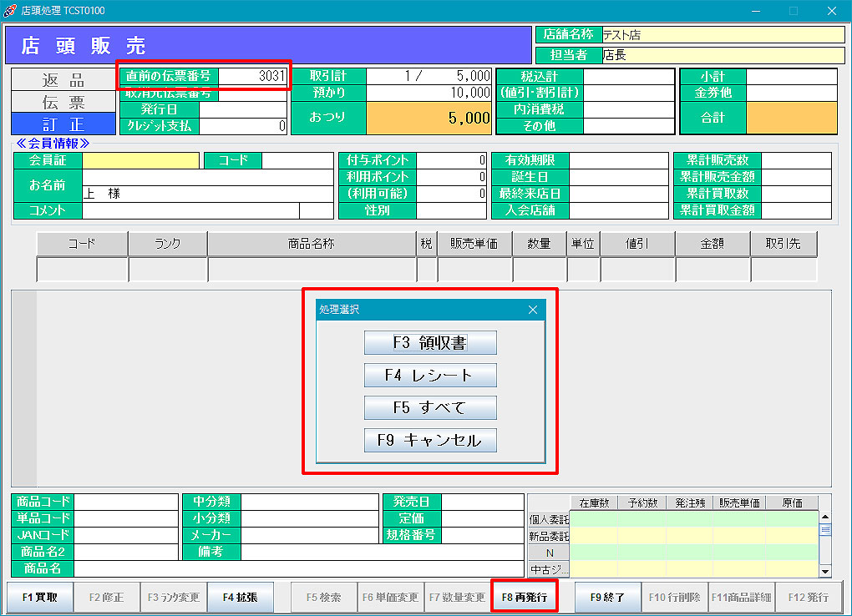Click the app icon in the title bar
Screen dimensions: 852x616
(x=11, y=11)
